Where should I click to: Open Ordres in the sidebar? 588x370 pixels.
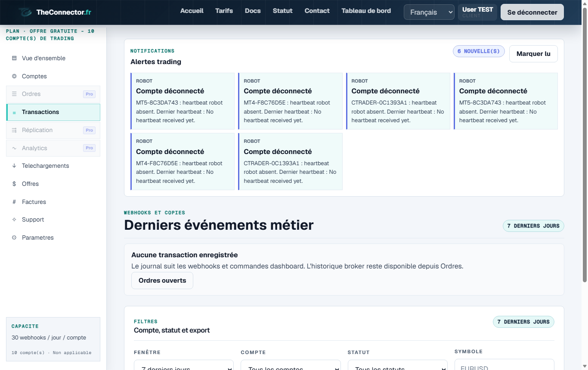pyautogui.click(x=53, y=94)
